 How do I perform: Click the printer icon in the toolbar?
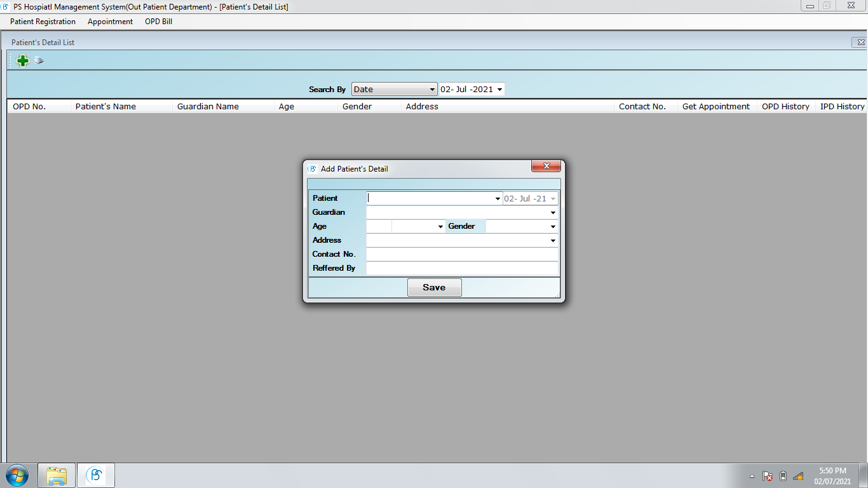(39, 61)
